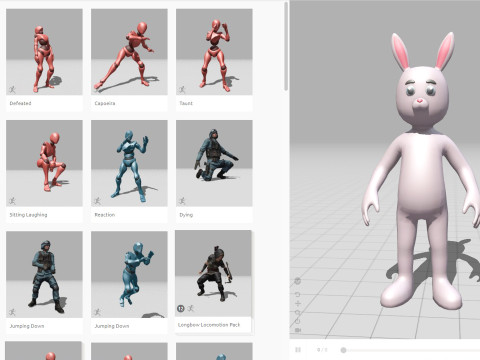Select the soldier Jumping Down animation thumbnail
480x360 pixels.
click(44, 275)
